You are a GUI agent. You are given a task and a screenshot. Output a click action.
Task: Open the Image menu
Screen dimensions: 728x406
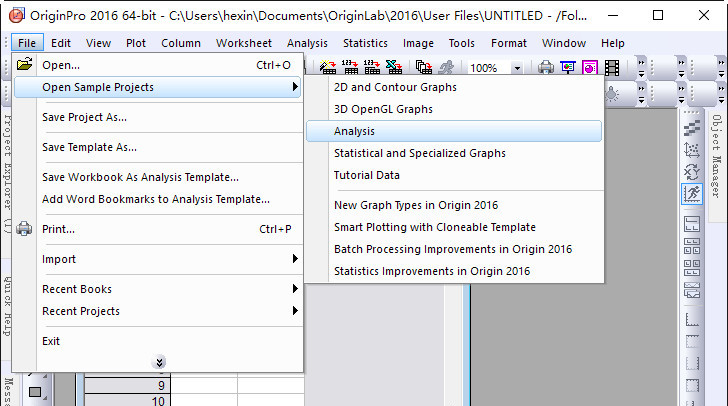point(418,43)
